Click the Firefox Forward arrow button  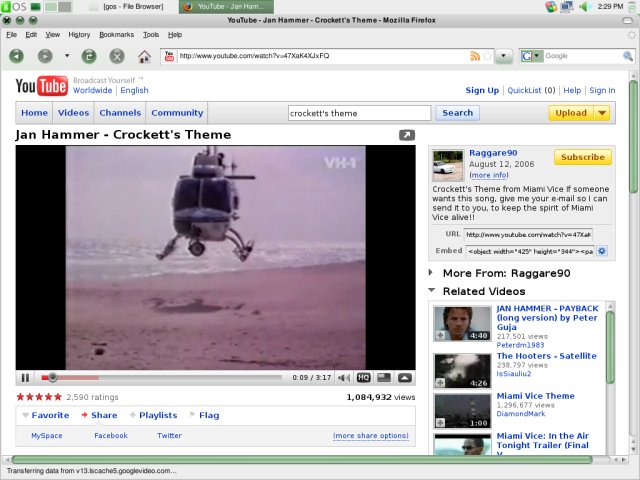tap(45, 56)
